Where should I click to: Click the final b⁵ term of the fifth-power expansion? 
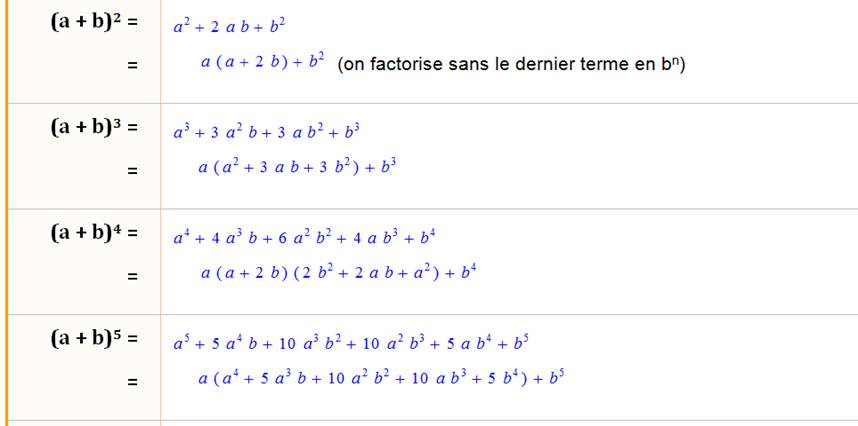(519, 344)
